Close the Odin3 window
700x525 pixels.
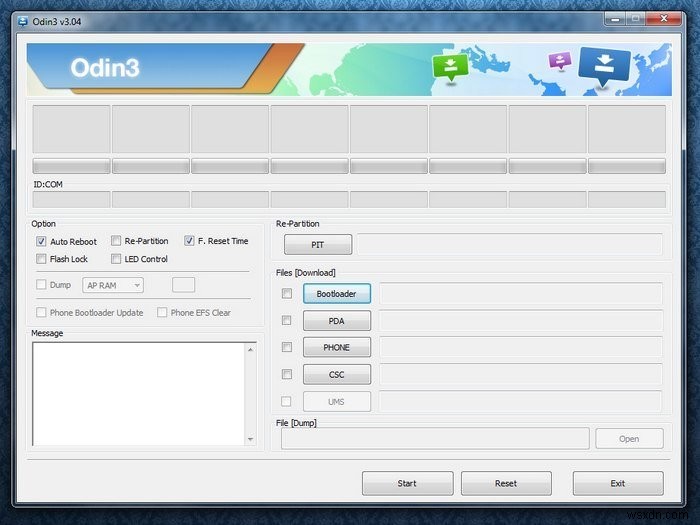664,19
